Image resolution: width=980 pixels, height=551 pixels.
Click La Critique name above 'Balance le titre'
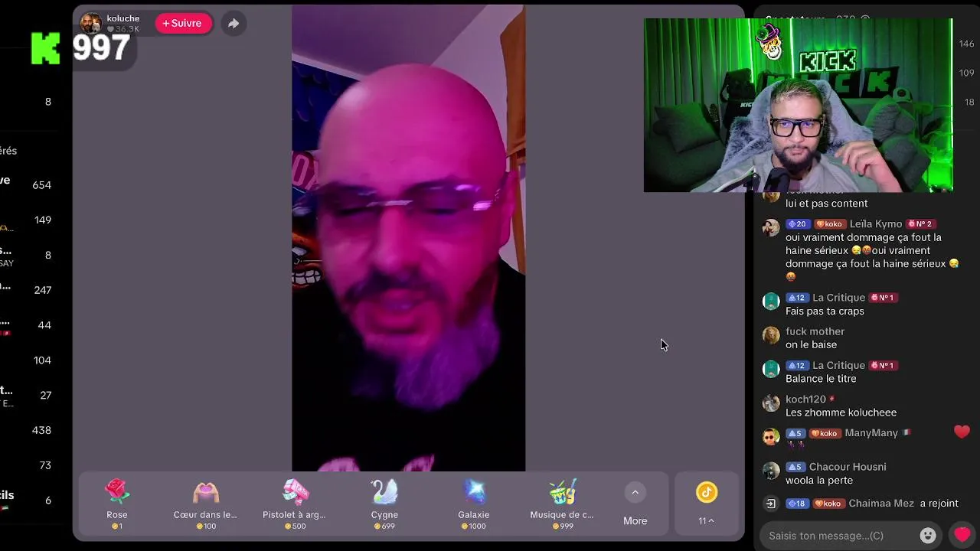click(838, 365)
